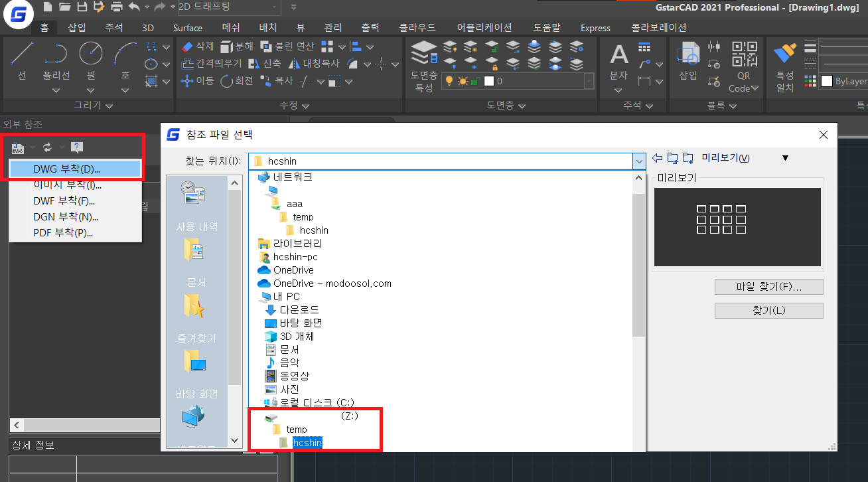Click the Stretch (신축) tool
The width and height of the screenshot is (868, 482).
click(264, 64)
